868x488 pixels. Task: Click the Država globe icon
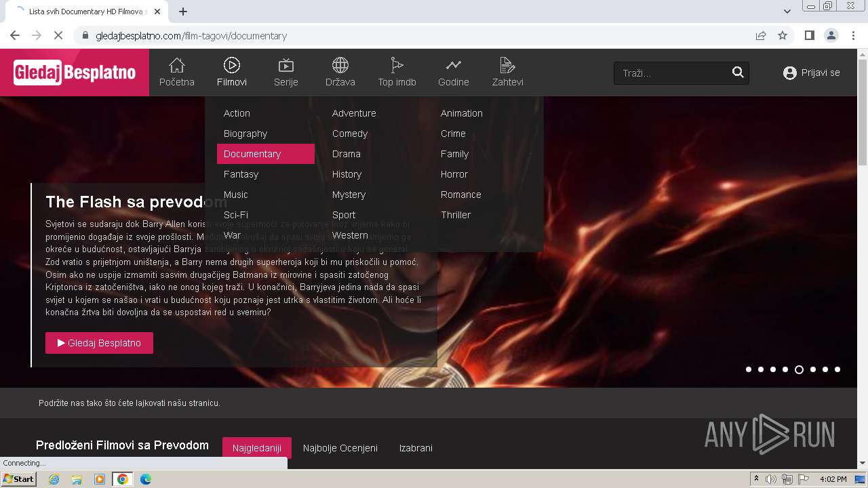(x=340, y=65)
